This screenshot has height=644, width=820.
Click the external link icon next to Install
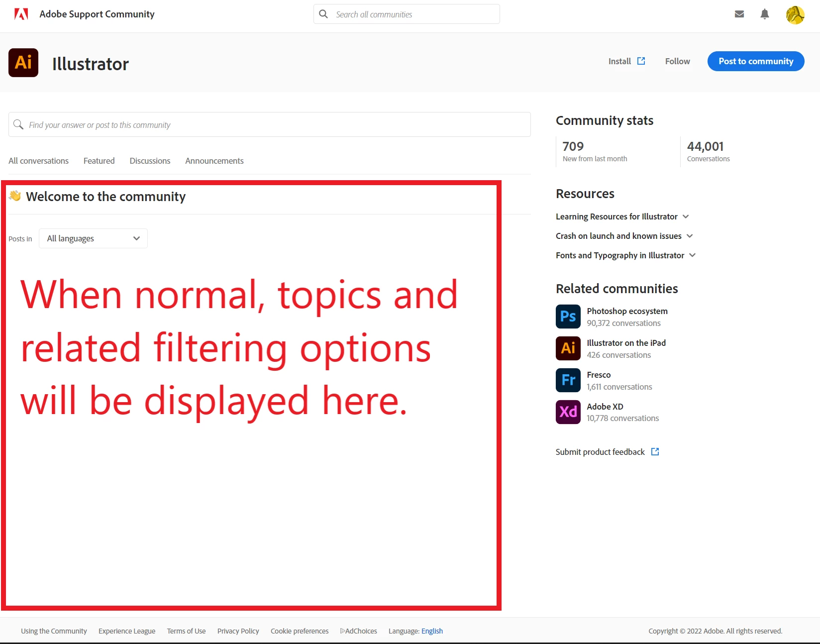[x=641, y=61]
